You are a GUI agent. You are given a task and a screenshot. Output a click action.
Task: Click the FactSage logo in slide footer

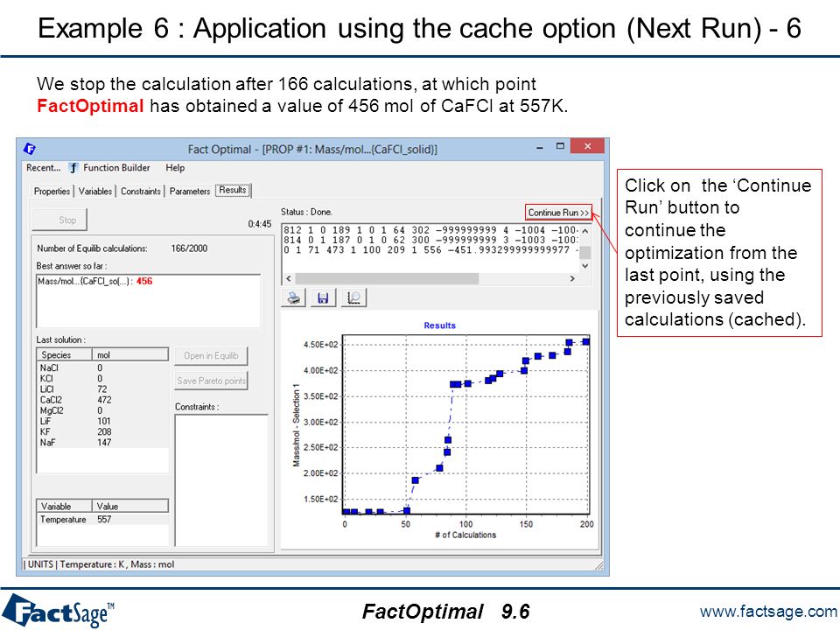pyautogui.click(x=59, y=612)
